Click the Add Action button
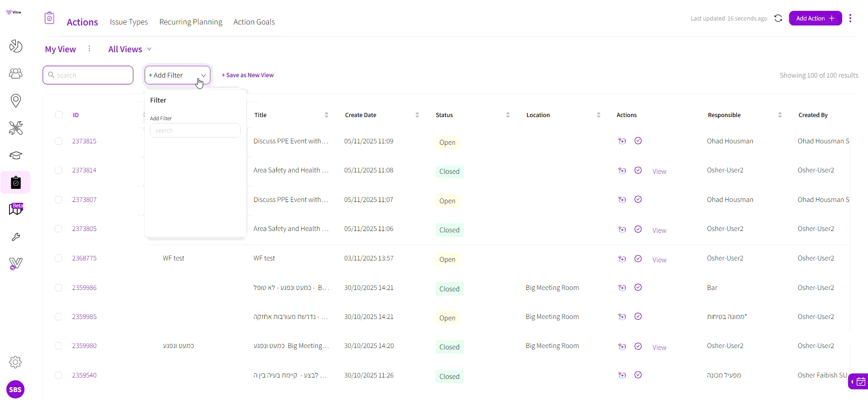The image size is (868, 412). 815,18
